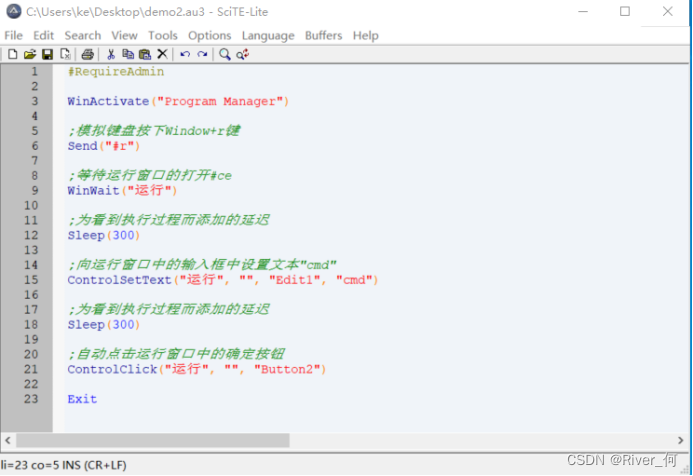Open the Buffers menu
The height and width of the screenshot is (476, 693).
324,35
